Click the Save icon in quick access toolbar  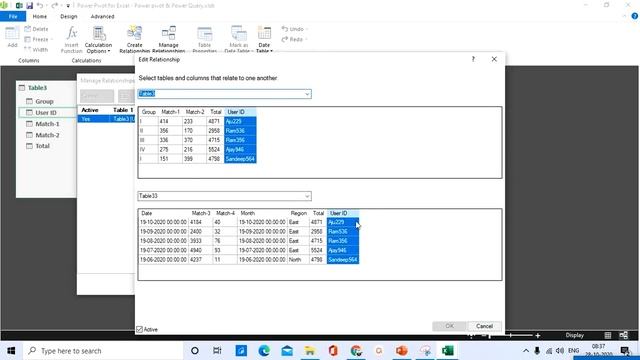pos(29,5)
